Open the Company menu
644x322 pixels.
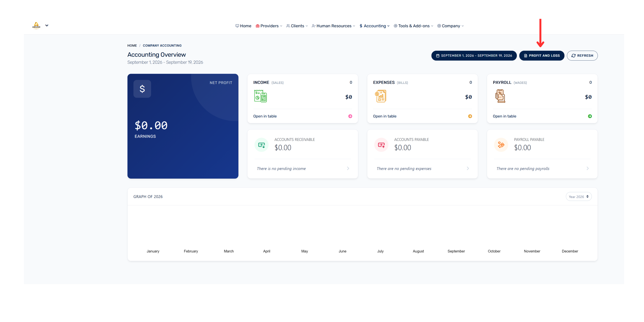coord(450,26)
